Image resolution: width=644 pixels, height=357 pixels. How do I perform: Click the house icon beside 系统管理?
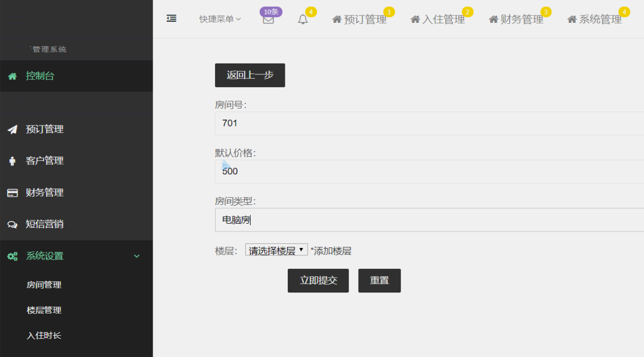(x=572, y=19)
